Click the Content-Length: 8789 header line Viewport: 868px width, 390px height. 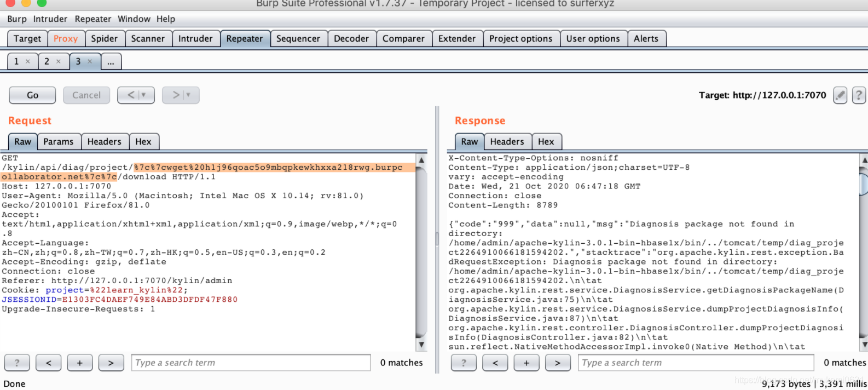(x=503, y=205)
